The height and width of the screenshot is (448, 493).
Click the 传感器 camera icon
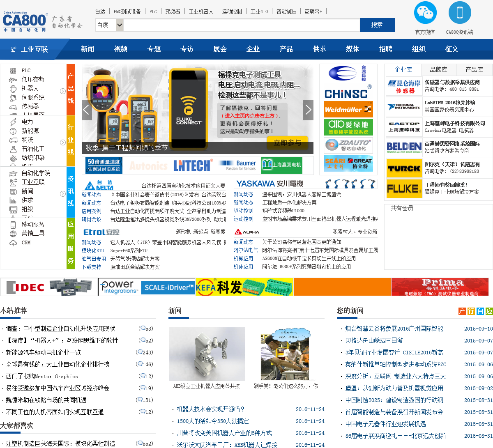tap(13, 107)
